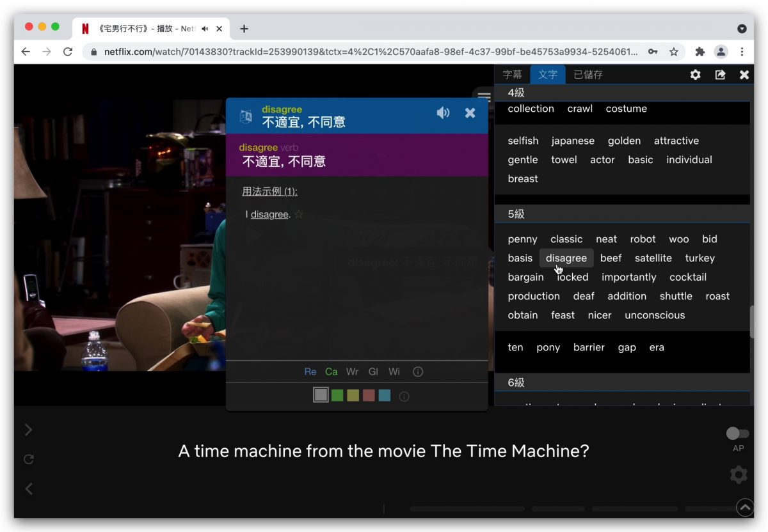The image size is (768, 532).
Task: Open the Wr dictionary link
Action: click(x=353, y=372)
